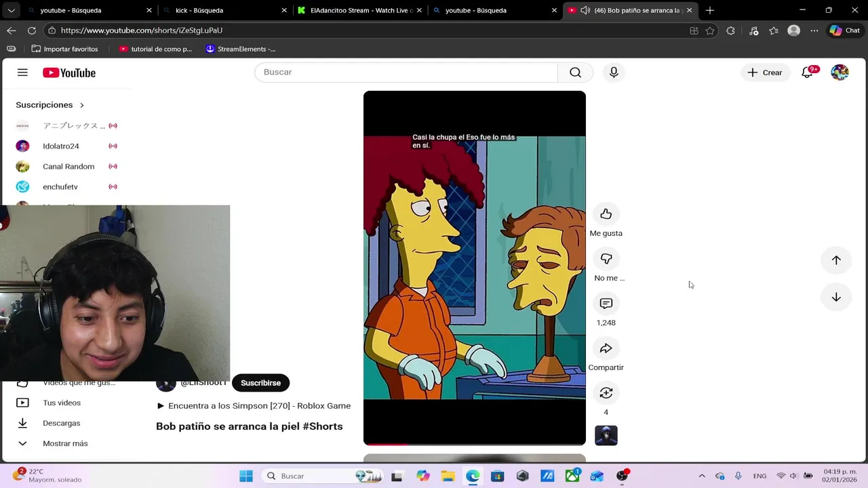Focus the YouTube Buscar search field
This screenshot has height=488, width=868.
tap(406, 73)
